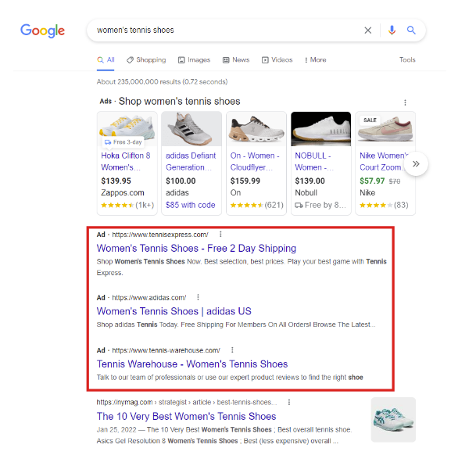Screen dimensions: 476x466
Task: Start voice search with microphone icon
Action: (392, 30)
